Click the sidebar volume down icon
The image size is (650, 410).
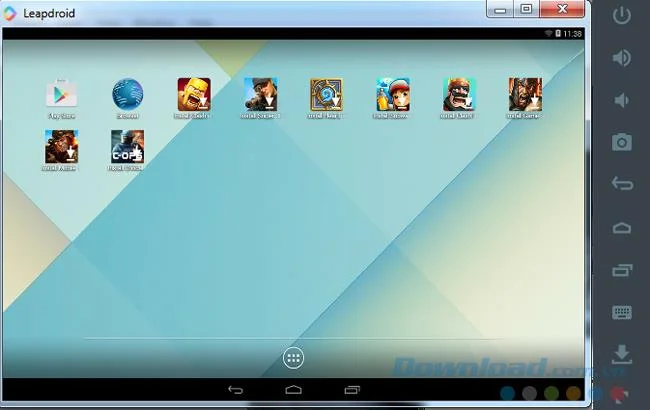click(621, 100)
